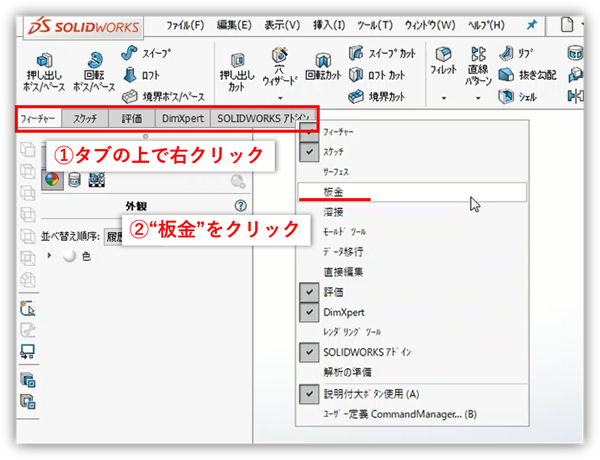Select the スイープカット tool
Viewport: 600px width, 460px height.
(x=382, y=53)
